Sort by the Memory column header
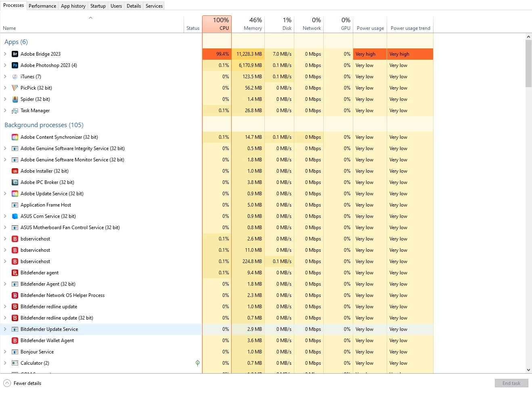 coord(248,24)
